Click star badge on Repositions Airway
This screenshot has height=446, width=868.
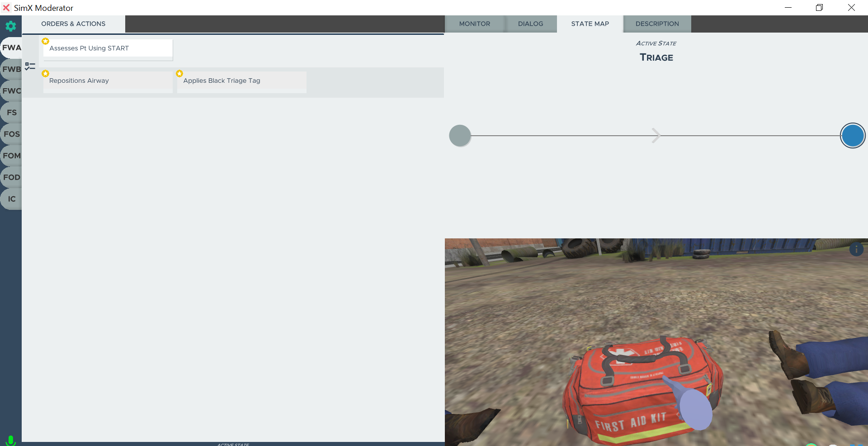45,73
